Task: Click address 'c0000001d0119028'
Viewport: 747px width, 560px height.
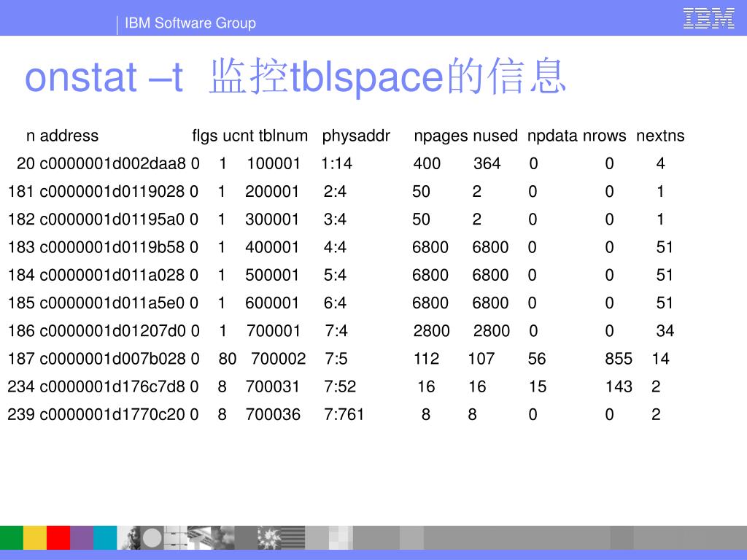Action: pyautogui.click(x=112, y=192)
